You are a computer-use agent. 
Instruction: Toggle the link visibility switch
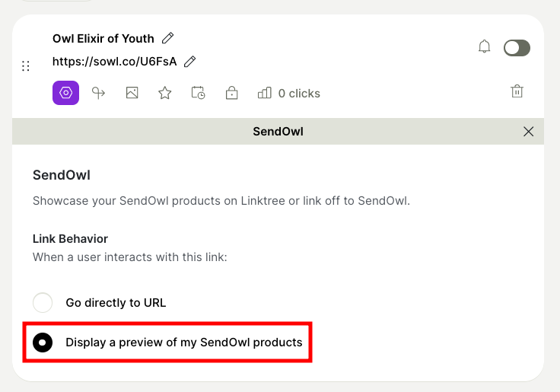(x=517, y=48)
